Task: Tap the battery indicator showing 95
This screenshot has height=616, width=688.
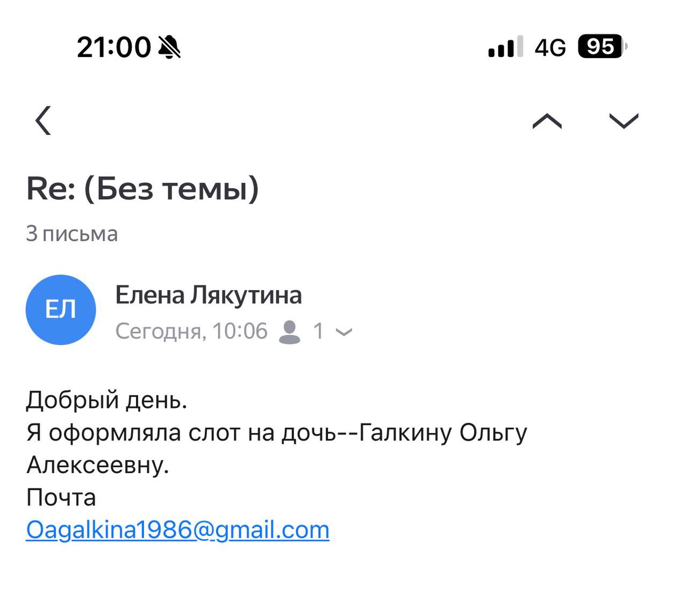Action: [602, 47]
